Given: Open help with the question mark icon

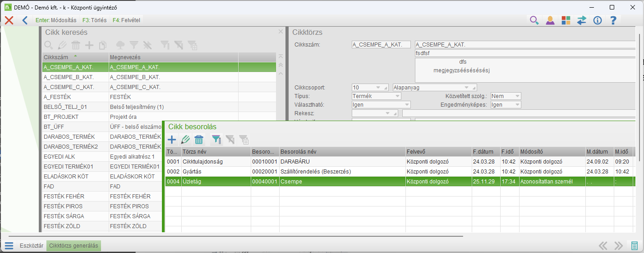Looking at the screenshot, I should click(x=613, y=20).
